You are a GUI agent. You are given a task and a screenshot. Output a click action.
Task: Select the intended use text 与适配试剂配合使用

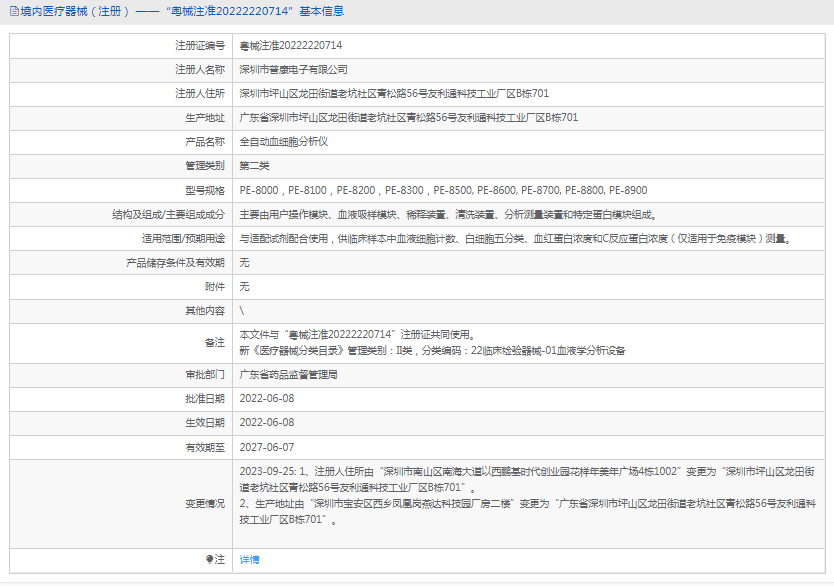[516, 239]
